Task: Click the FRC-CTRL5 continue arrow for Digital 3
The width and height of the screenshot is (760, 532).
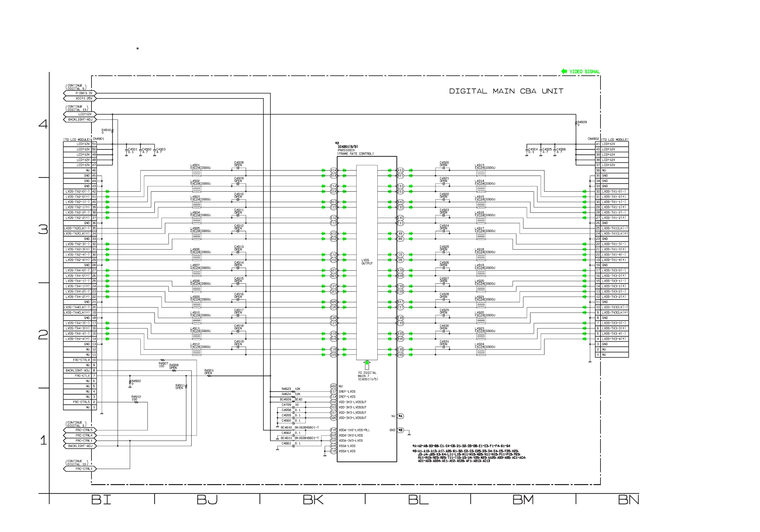Action: pyautogui.click(x=80, y=430)
